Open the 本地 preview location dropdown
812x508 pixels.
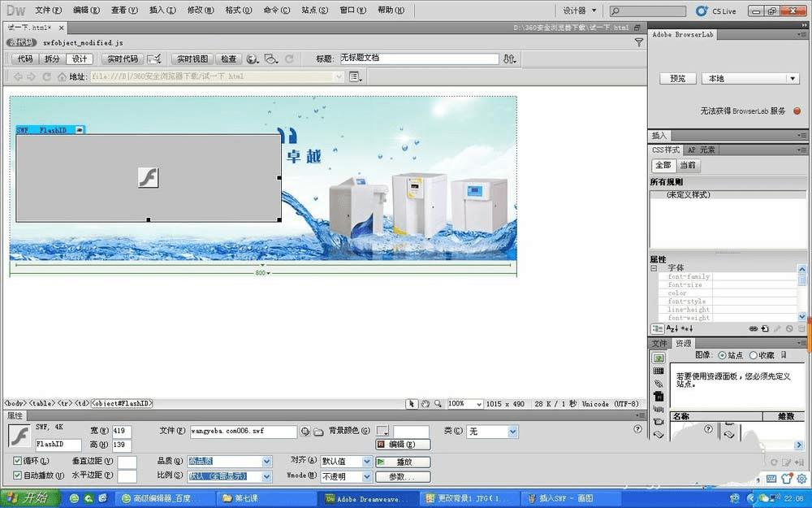pos(751,78)
